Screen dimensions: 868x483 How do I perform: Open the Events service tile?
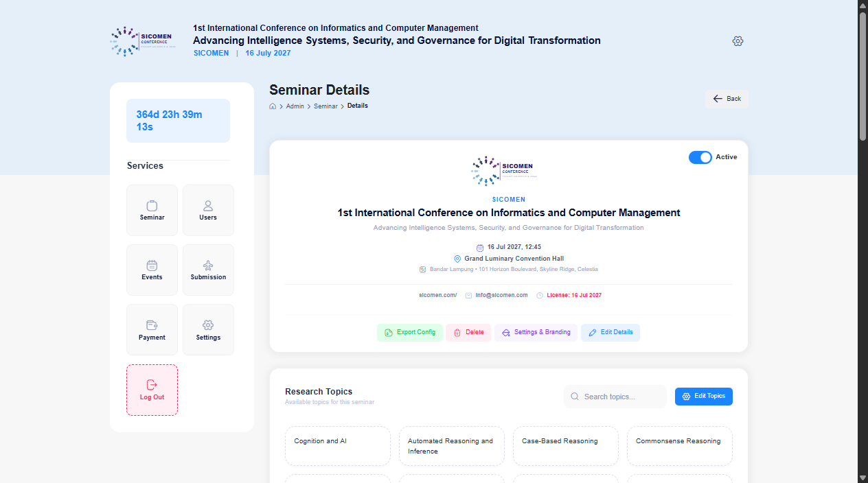[x=152, y=270]
